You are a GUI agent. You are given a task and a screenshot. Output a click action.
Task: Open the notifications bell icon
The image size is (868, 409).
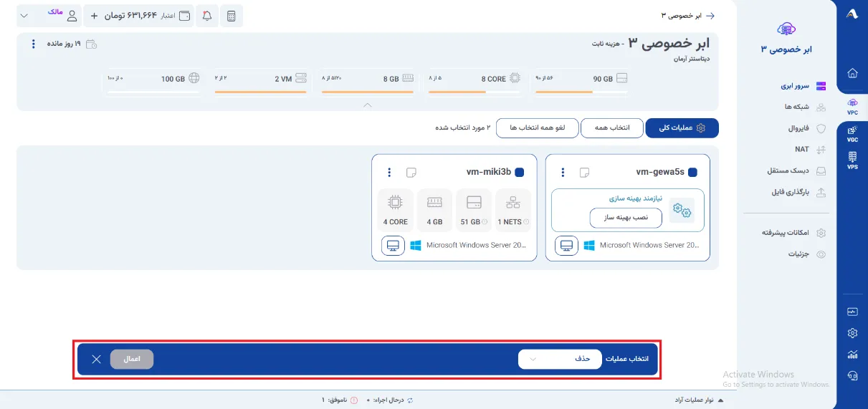[207, 16]
